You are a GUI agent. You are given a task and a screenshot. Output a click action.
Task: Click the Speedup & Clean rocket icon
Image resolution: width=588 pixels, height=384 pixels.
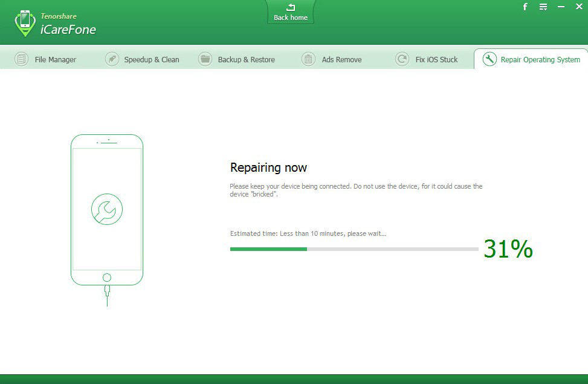pyautogui.click(x=112, y=59)
